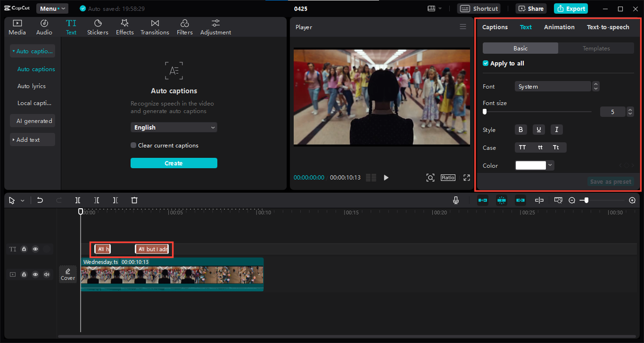
Task: Select the Templates sub-tab
Action: pyautogui.click(x=596, y=48)
